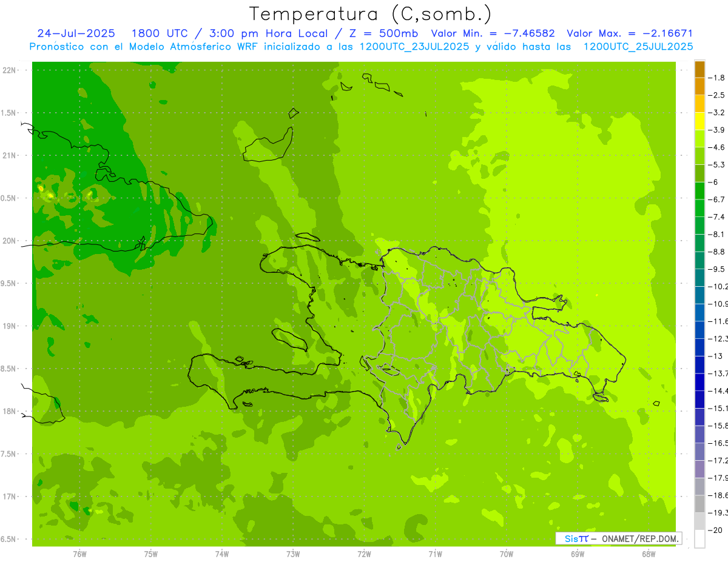Click the 72W longitude axis label
Image resolution: width=728 pixels, height=562 pixels.
coord(364,554)
